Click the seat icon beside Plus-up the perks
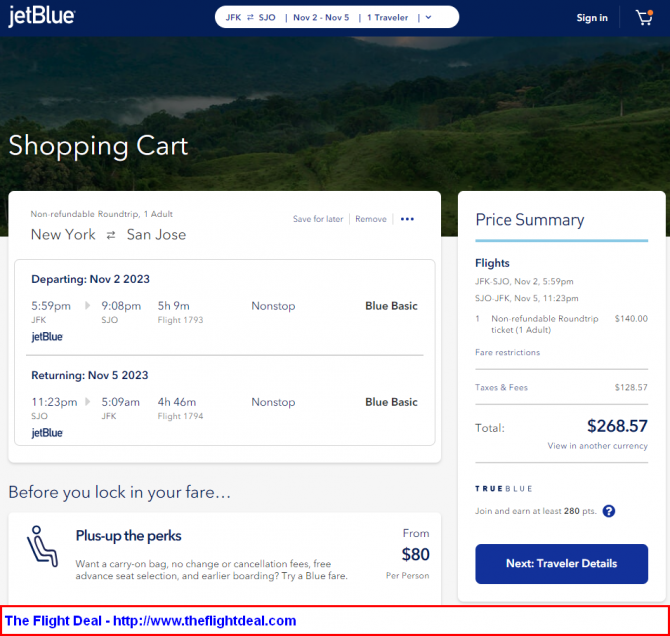Image resolution: width=670 pixels, height=636 pixels. pyautogui.click(x=42, y=546)
